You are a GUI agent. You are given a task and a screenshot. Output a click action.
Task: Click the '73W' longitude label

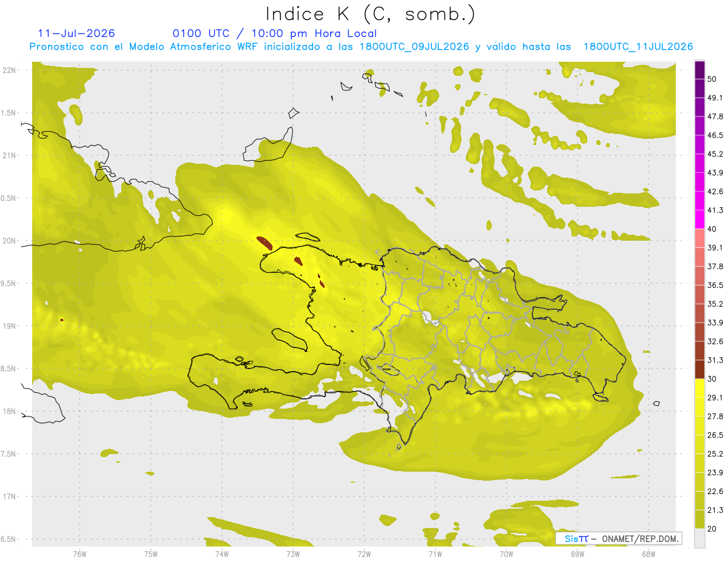[x=293, y=554]
